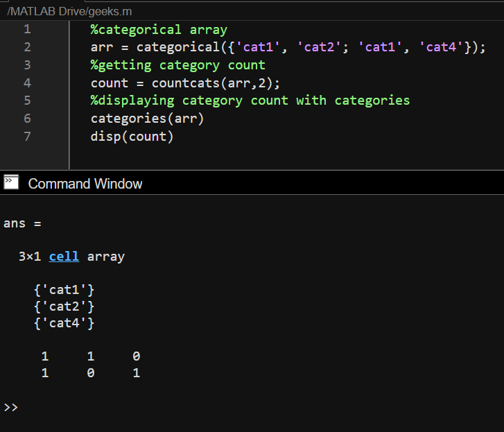Click the {'cat4'} output entry
This screenshot has width=504, height=432.
coord(64,322)
